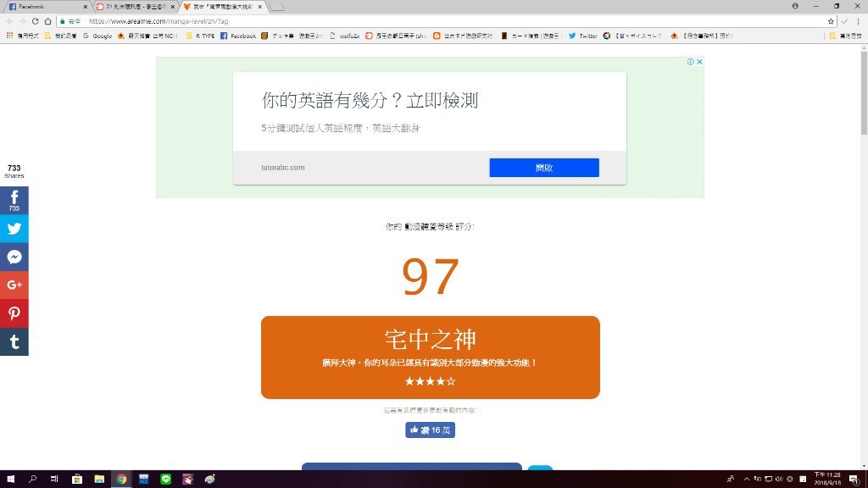Click the English test ad headline
The width and height of the screenshot is (868, 488).
[x=370, y=100]
